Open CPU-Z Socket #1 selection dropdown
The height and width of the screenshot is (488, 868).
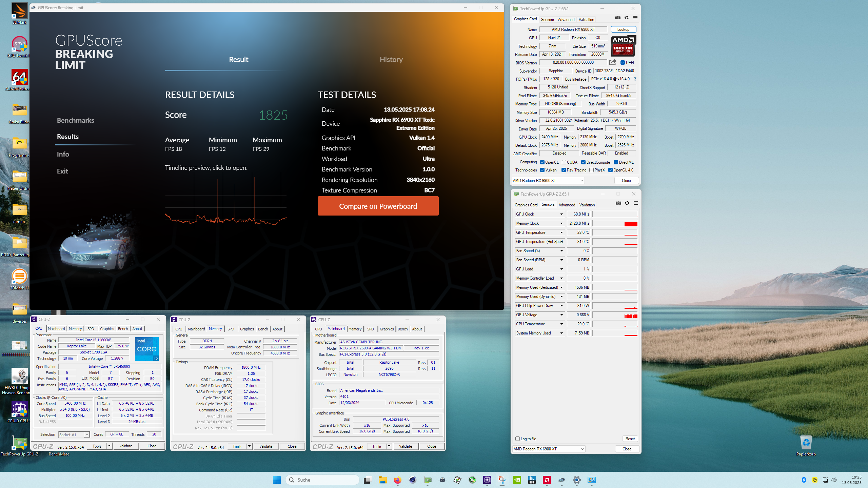pyautogui.click(x=74, y=434)
